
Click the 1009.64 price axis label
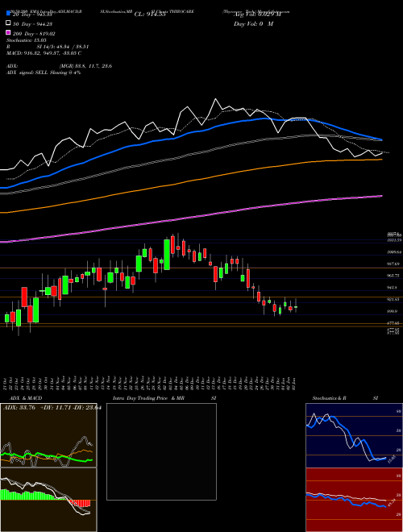pos(394,252)
